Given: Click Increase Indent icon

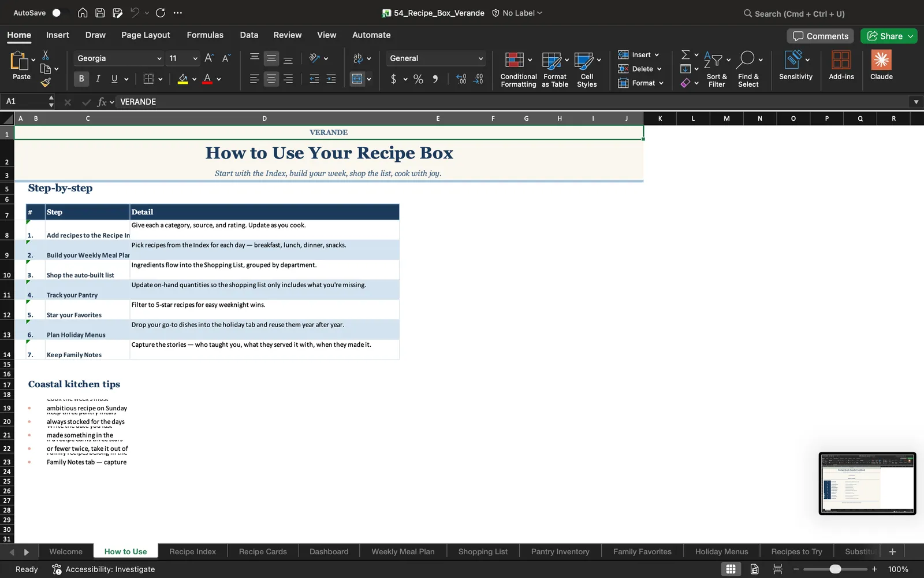Looking at the screenshot, I should (x=331, y=79).
